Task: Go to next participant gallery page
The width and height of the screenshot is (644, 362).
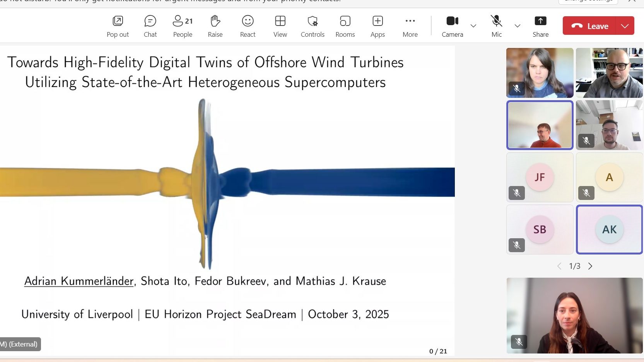Action: click(590, 266)
